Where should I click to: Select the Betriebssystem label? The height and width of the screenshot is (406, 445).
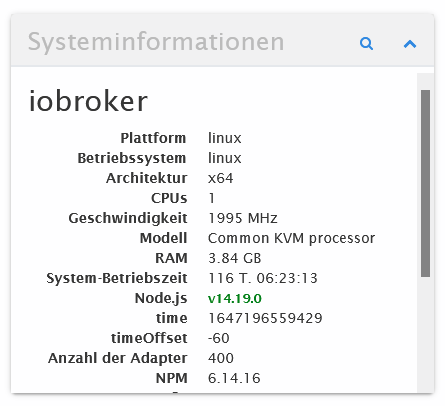click(x=132, y=158)
